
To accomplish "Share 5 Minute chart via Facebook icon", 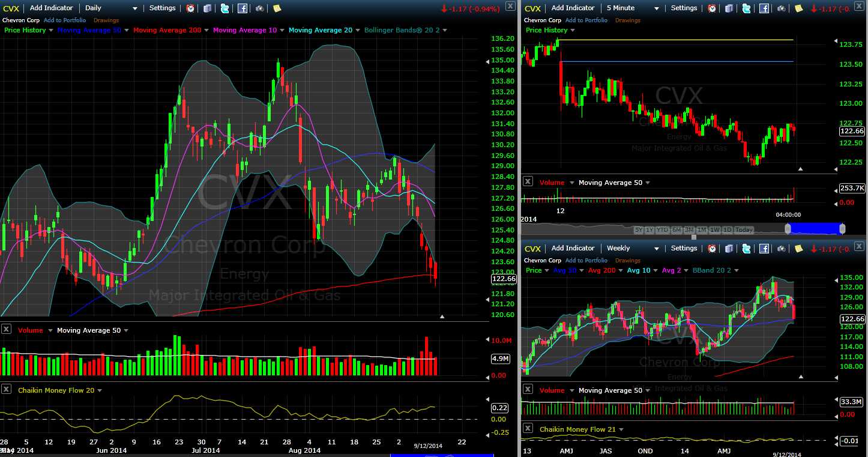I will [764, 8].
